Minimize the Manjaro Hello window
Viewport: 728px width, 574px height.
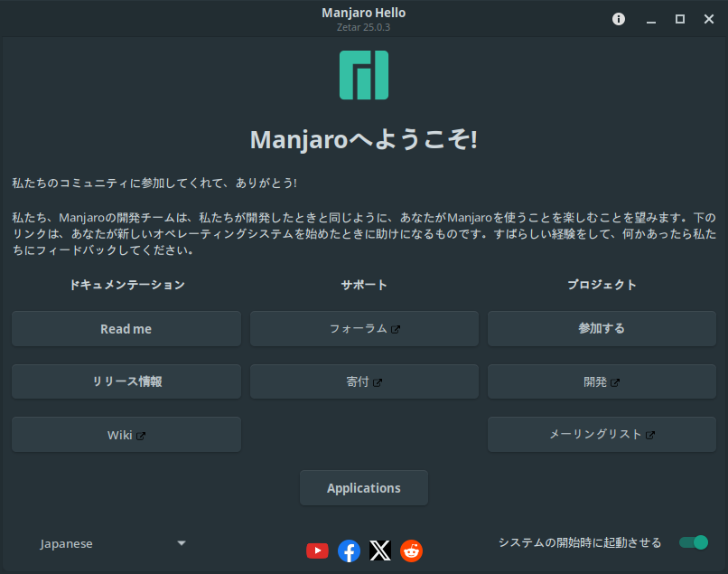pyautogui.click(x=651, y=19)
